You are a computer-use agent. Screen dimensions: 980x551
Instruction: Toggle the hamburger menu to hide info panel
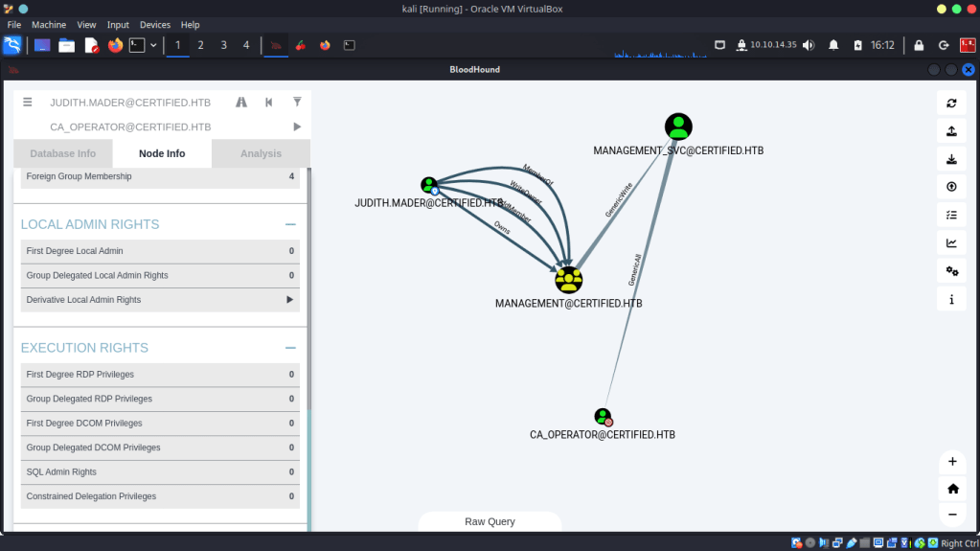click(28, 102)
